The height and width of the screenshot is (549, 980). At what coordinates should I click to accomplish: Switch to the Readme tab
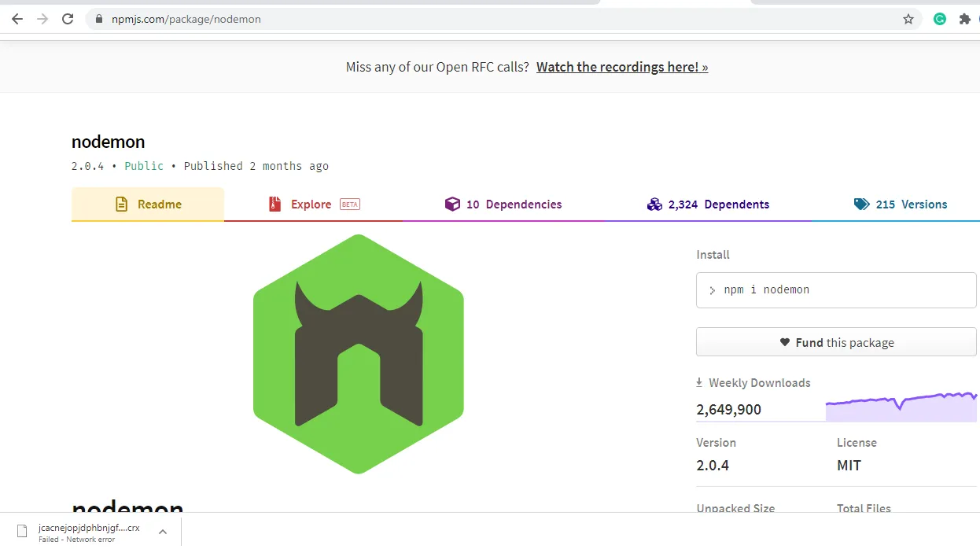[148, 204]
